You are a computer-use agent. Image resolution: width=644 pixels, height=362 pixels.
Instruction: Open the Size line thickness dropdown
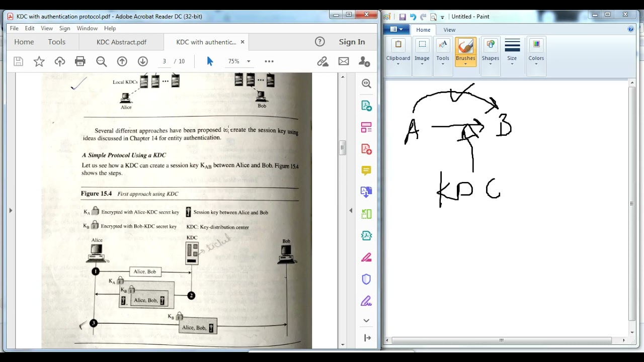pos(512,51)
